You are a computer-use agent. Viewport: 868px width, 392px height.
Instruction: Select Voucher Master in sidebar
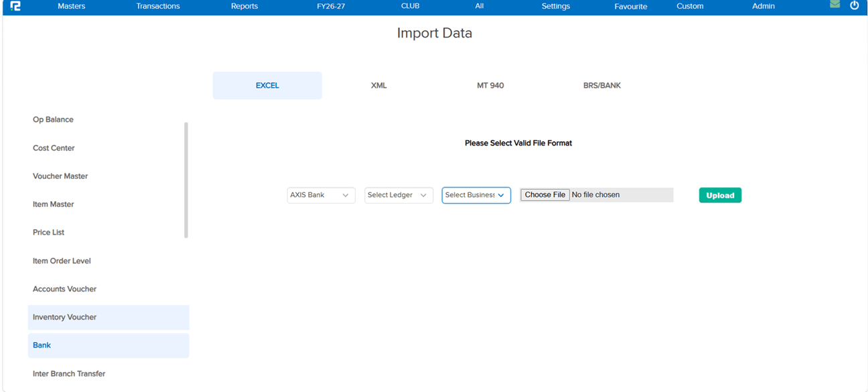click(x=60, y=176)
